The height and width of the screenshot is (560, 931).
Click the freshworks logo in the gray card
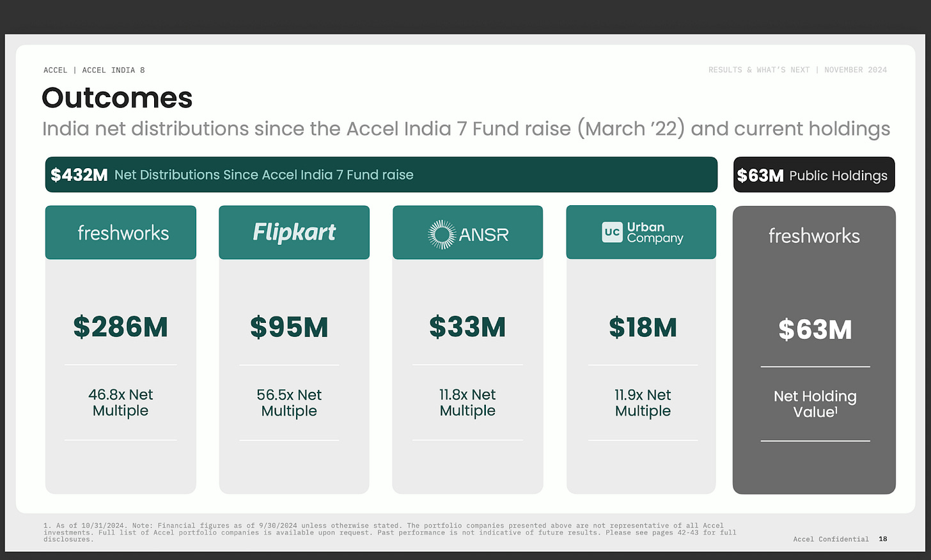814,236
